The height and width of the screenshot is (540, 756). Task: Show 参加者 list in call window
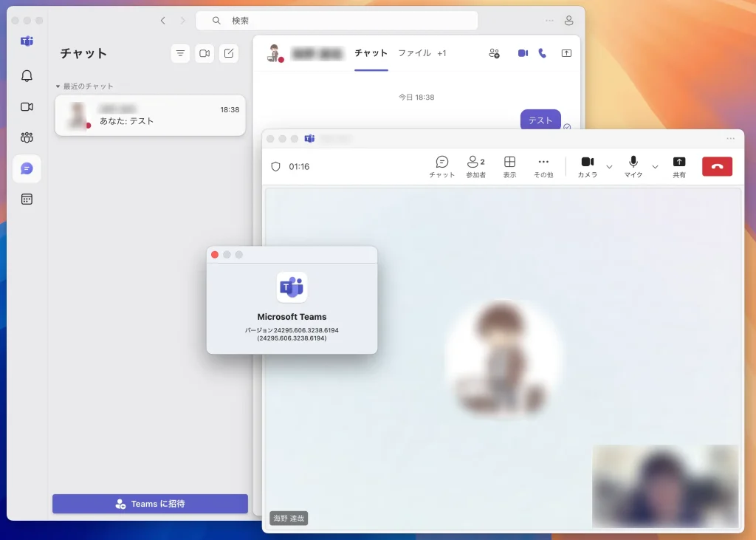[476, 167]
